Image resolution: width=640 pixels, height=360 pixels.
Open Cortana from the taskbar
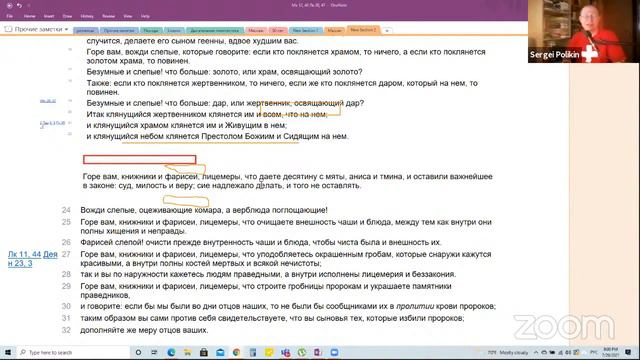coord(138,352)
